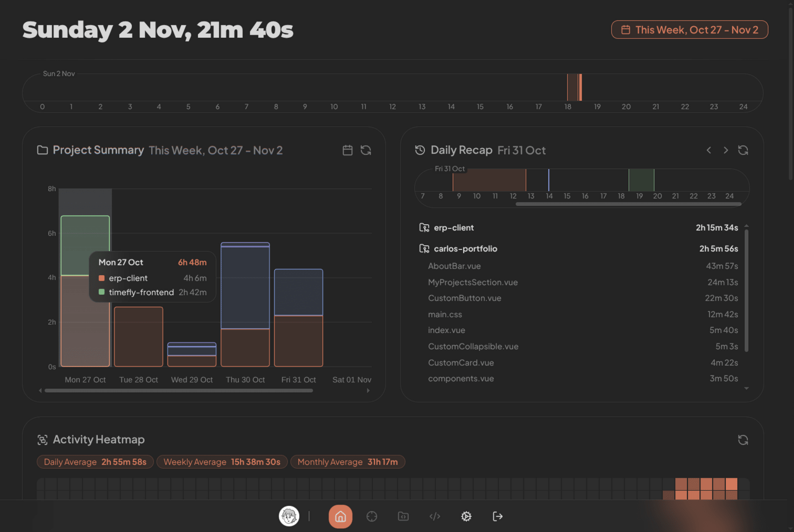Open settings gear in bottom navigation

pos(466,516)
